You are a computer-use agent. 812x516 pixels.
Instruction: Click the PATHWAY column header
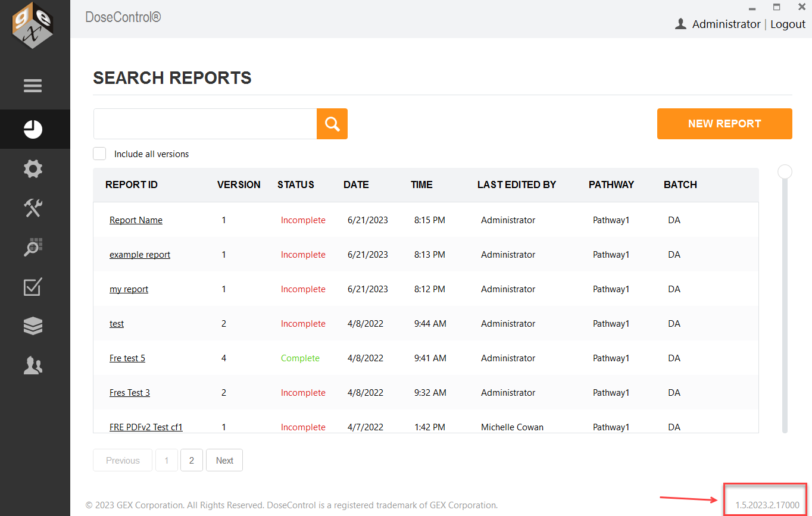tap(611, 184)
